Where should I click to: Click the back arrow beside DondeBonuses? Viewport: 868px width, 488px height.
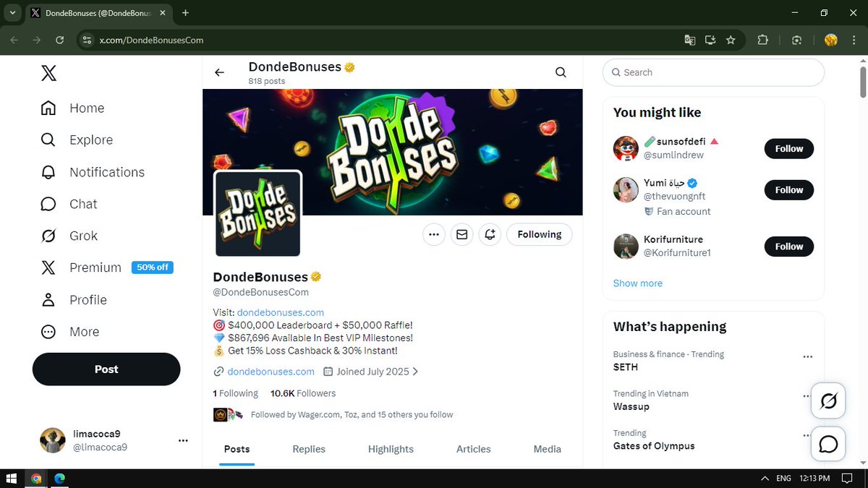[x=219, y=72]
